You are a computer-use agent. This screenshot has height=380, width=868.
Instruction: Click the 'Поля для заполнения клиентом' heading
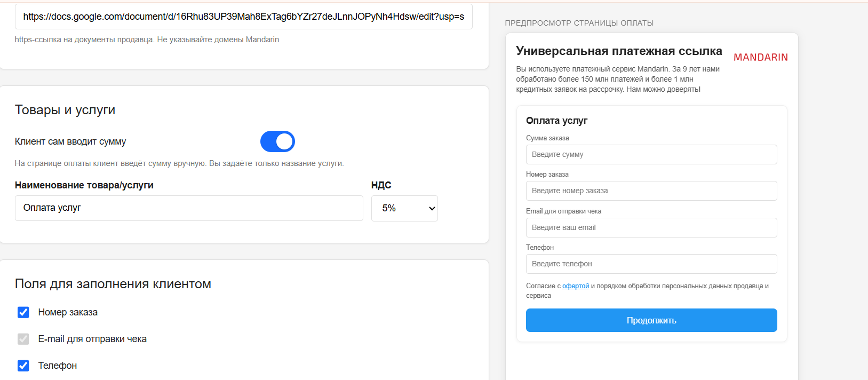[x=113, y=284]
